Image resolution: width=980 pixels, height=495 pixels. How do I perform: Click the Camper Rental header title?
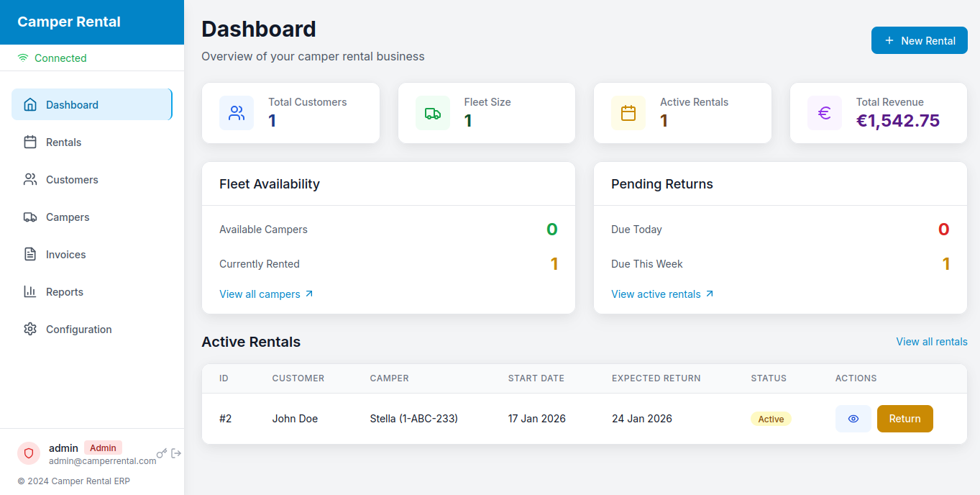click(69, 22)
